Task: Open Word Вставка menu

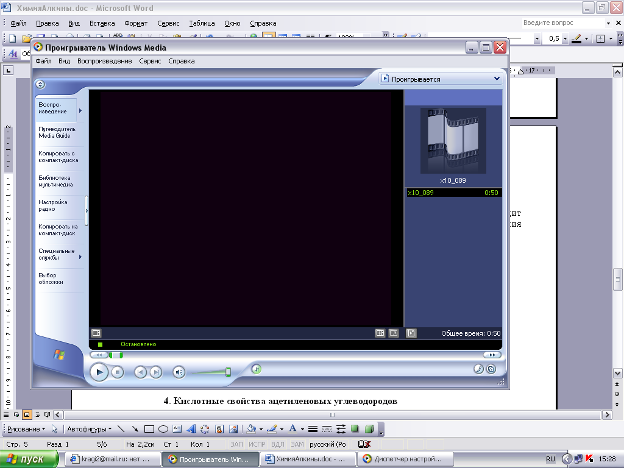Action: coord(102,23)
